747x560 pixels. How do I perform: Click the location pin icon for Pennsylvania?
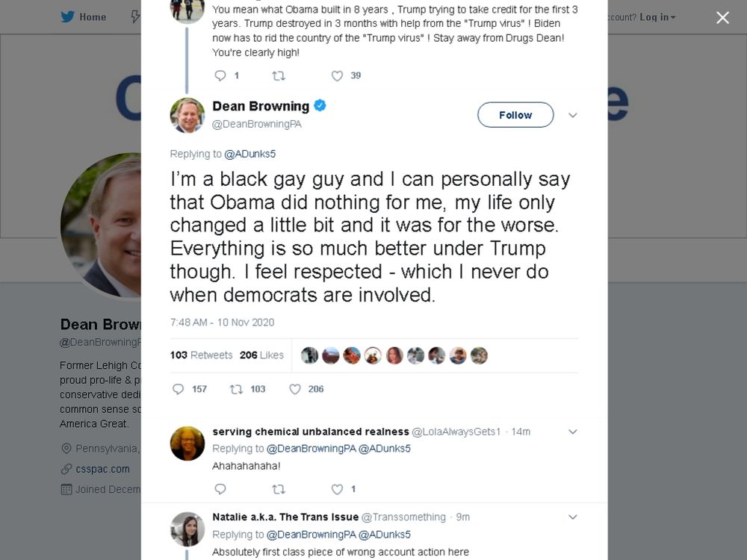pyautogui.click(x=67, y=448)
